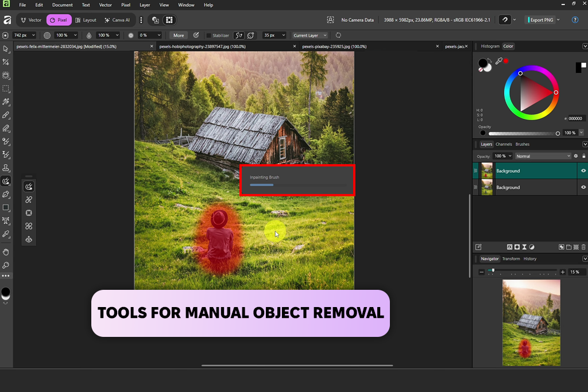The width and height of the screenshot is (588, 392).
Task: Click the zoom in plus in Navigator
Action: [x=563, y=272]
